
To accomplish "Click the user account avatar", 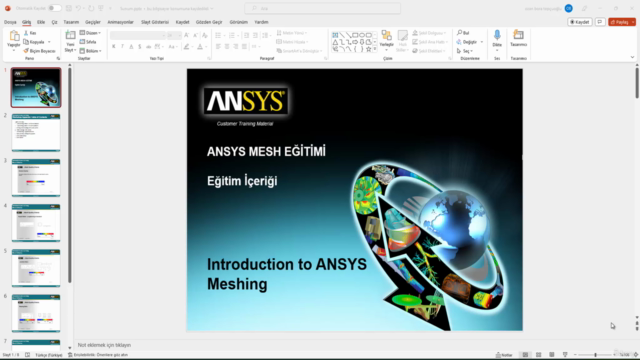I will click(569, 8).
